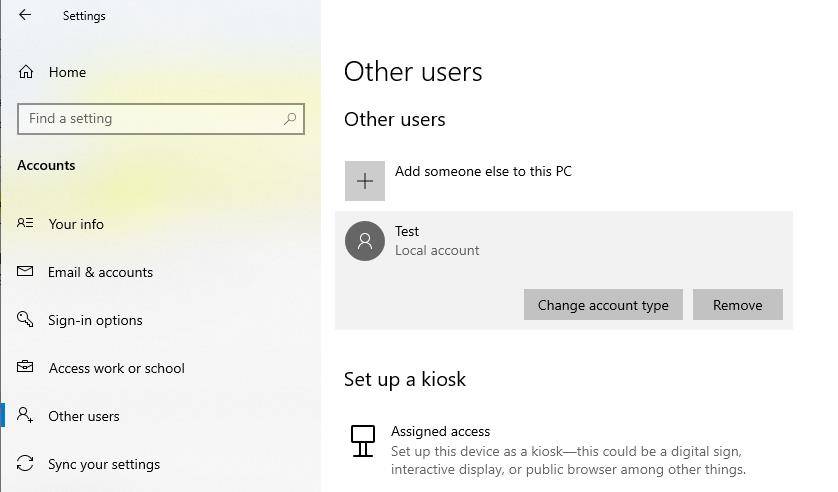Click the Sync your settings arrows icon
The image size is (838, 492).
tap(26, 464)
